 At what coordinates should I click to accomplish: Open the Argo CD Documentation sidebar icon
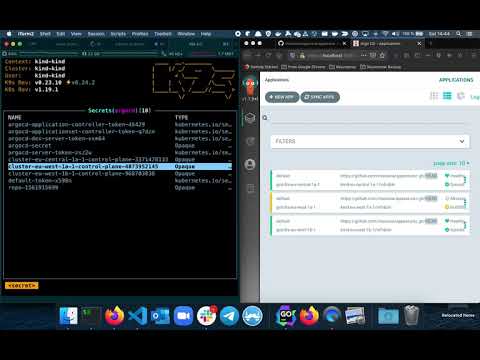[250, 188]
